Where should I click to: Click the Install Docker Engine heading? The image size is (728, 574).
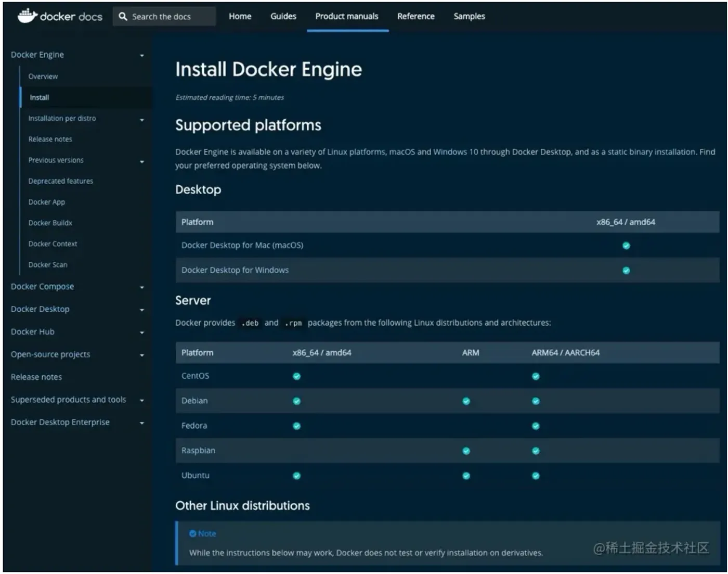click(x=268, y=70)
